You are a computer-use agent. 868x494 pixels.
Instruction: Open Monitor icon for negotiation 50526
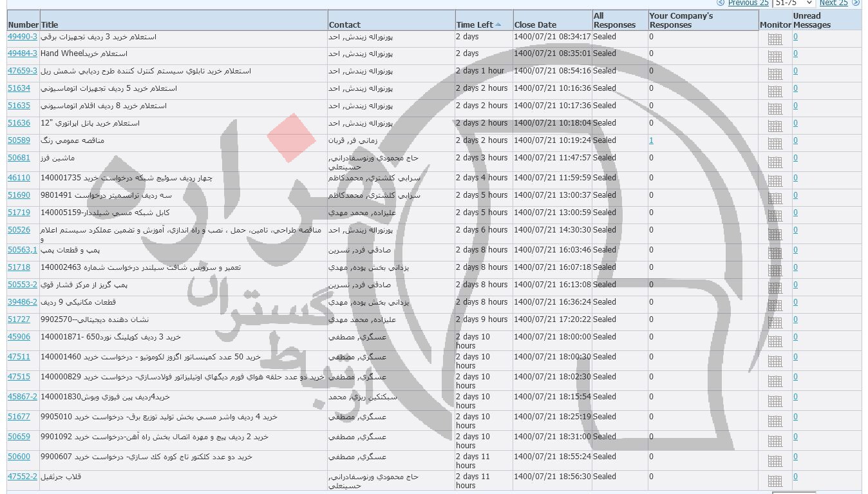(x=775, y=233)
